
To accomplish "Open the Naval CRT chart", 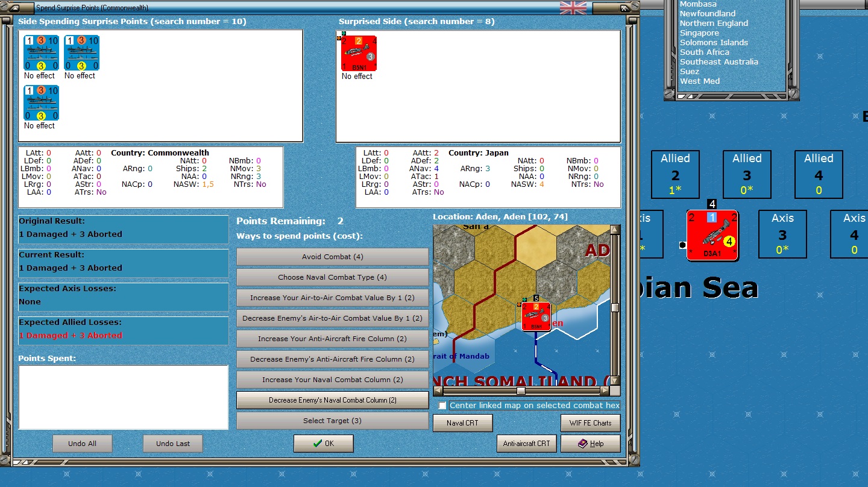I will click(463, 423).
